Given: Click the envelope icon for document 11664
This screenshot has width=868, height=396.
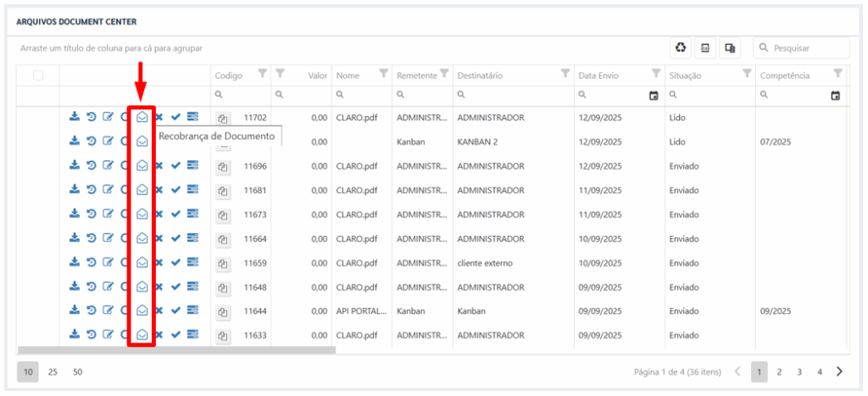Looking at the screenshot, I should pos(142,237).
